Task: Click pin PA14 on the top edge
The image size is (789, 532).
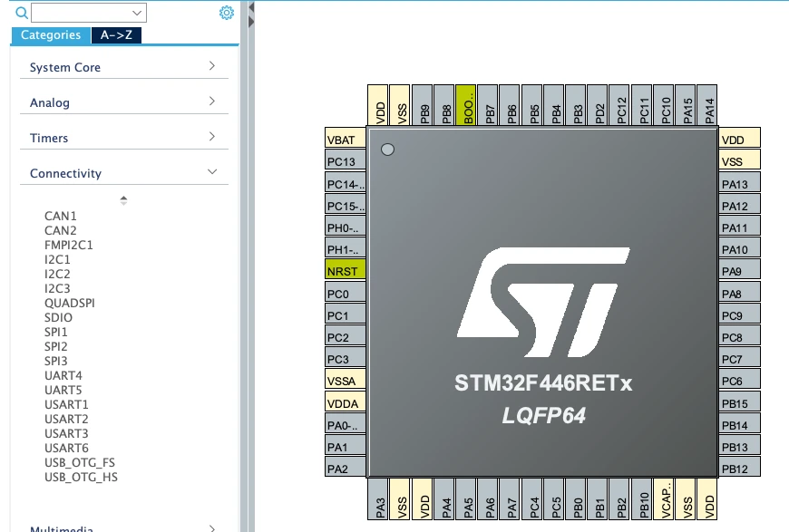Action: coord(707,105)
